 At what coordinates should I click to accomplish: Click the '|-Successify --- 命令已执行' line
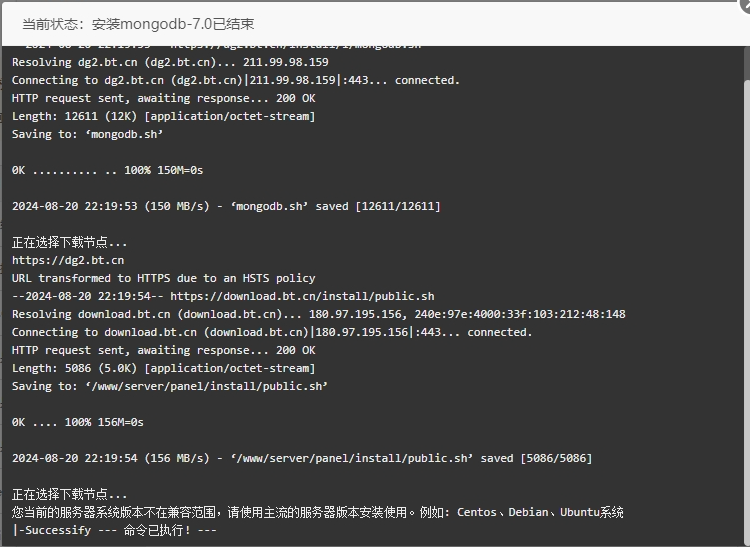pyautogui.click(x=114, y=530)
